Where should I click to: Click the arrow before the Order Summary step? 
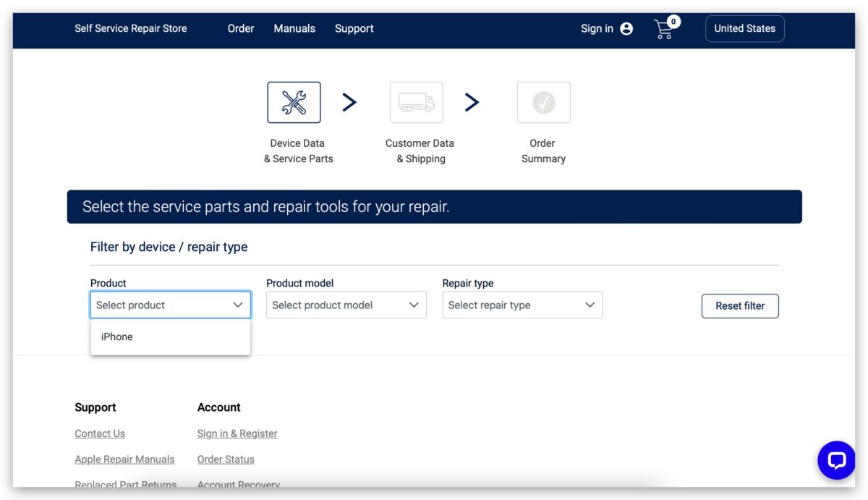[472, 103]
